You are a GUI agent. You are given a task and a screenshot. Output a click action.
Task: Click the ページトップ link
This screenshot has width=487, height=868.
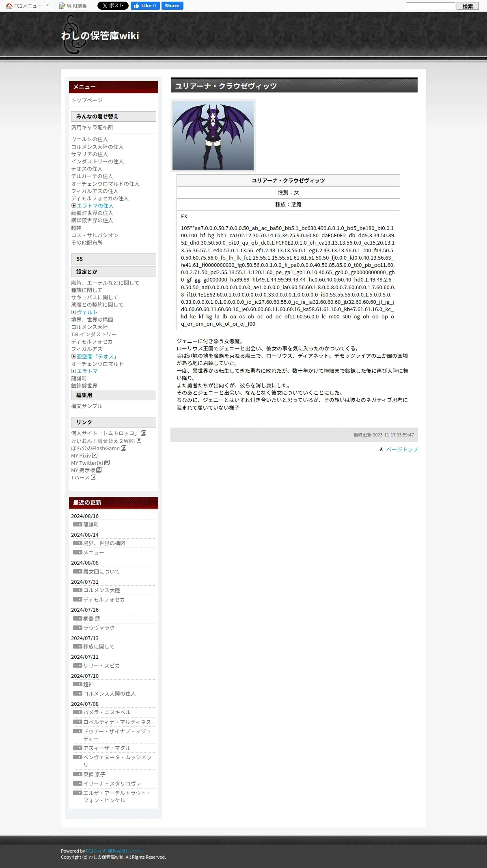tap(402, 449)
